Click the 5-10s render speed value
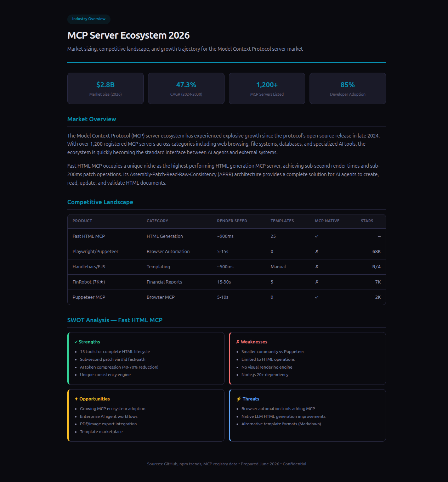 pyautogui.click(x=223, y=297)
